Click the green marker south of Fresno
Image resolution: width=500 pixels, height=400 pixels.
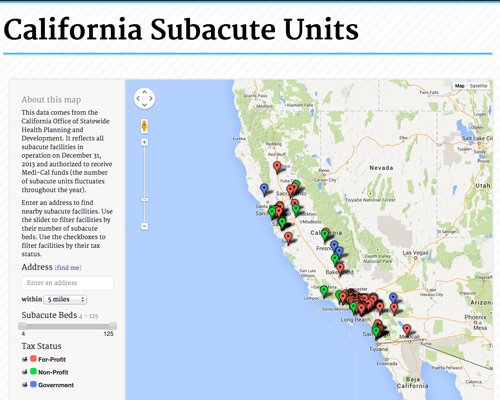tap(335, 259)
